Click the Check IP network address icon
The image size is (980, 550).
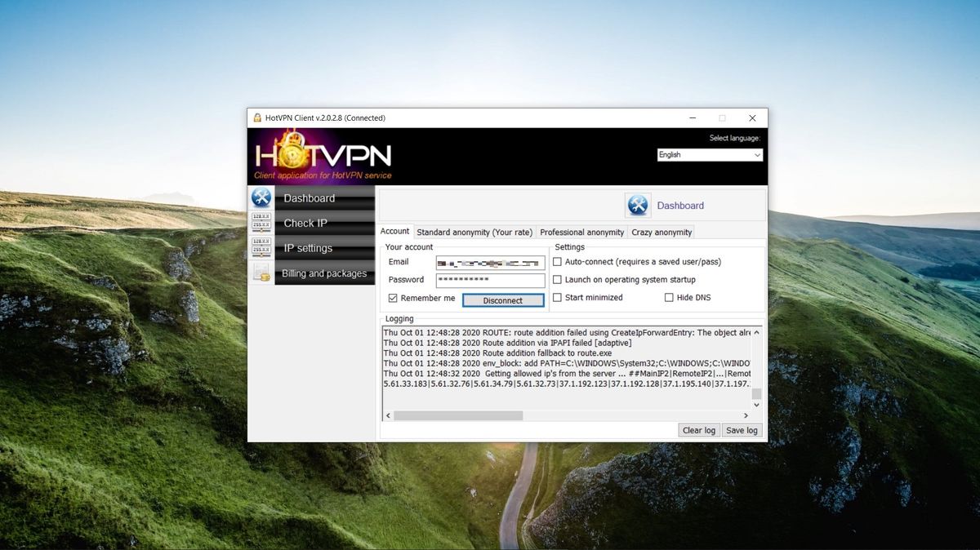[x=261, y=221]
